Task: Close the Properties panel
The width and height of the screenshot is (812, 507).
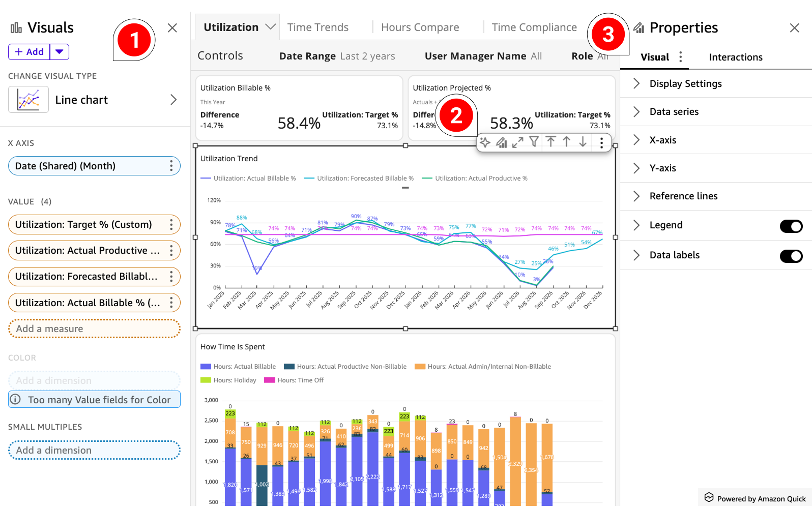Action: click(795, 27)
